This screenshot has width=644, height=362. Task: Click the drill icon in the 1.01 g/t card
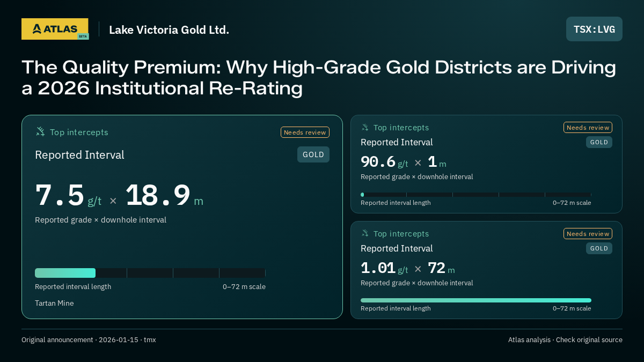(365, 234)
